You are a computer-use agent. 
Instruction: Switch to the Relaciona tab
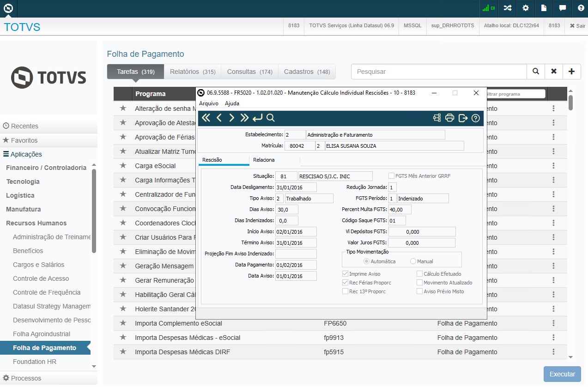(x=264, y=160)
